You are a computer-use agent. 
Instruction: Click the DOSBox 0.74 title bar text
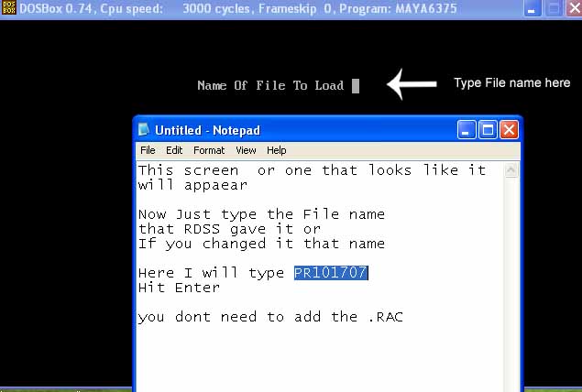[x=237, y=8]
